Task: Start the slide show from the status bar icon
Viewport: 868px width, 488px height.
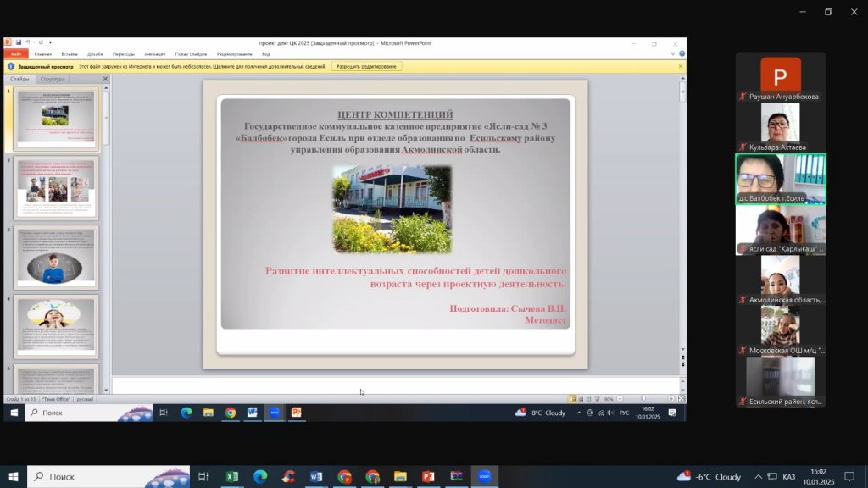Action: click(597, 399)
